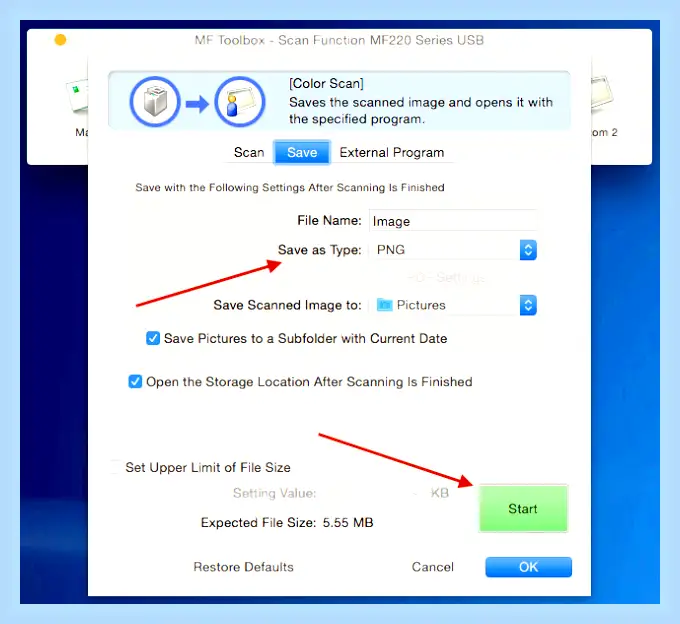Confirm settings with the OK button

click(528, 567)
